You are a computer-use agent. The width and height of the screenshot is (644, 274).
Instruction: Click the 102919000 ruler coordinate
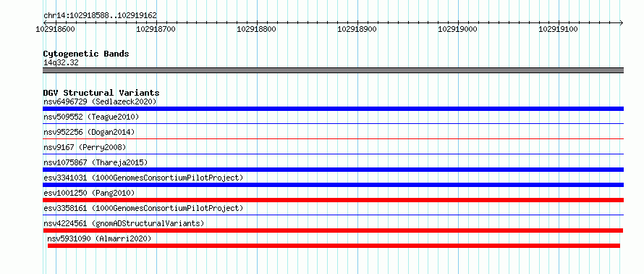(457, 29)
